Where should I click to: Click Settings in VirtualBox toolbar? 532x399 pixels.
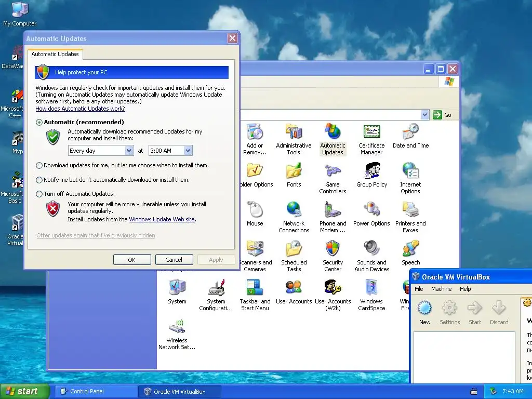tap(449, 313)
